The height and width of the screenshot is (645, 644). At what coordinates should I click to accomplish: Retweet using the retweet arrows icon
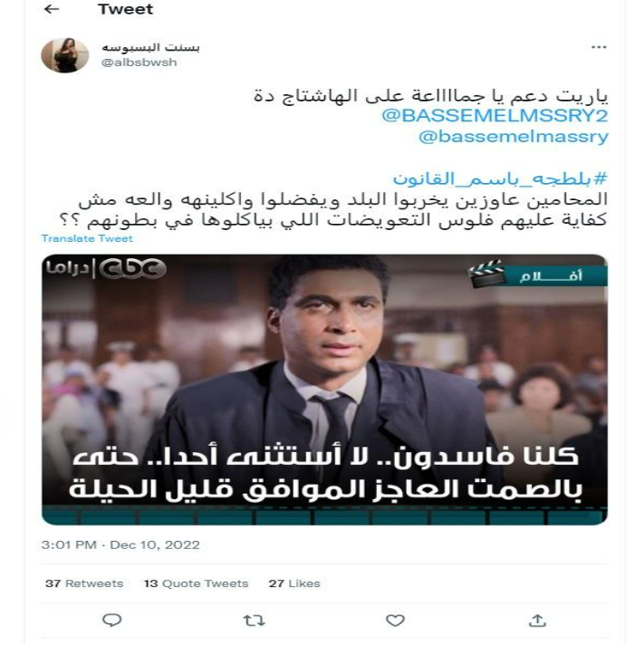pos(254,621)
